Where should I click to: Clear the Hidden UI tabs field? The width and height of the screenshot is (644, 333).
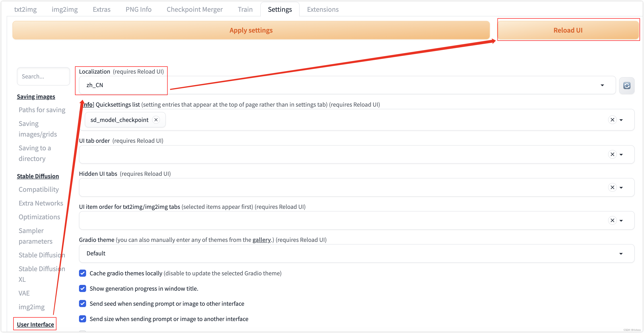click(612, 187)
